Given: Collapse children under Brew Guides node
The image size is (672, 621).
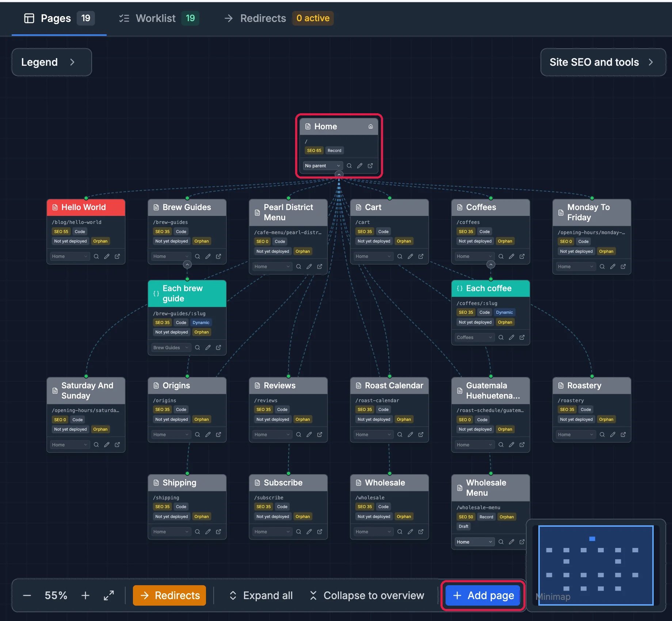Looking at the screenshot, I should pos(187,264).
